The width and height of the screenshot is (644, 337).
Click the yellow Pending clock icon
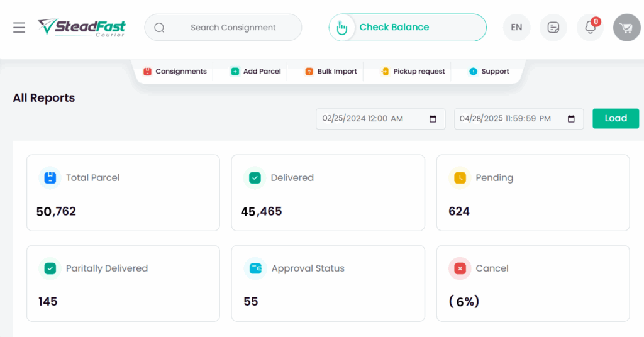point(460,178)
